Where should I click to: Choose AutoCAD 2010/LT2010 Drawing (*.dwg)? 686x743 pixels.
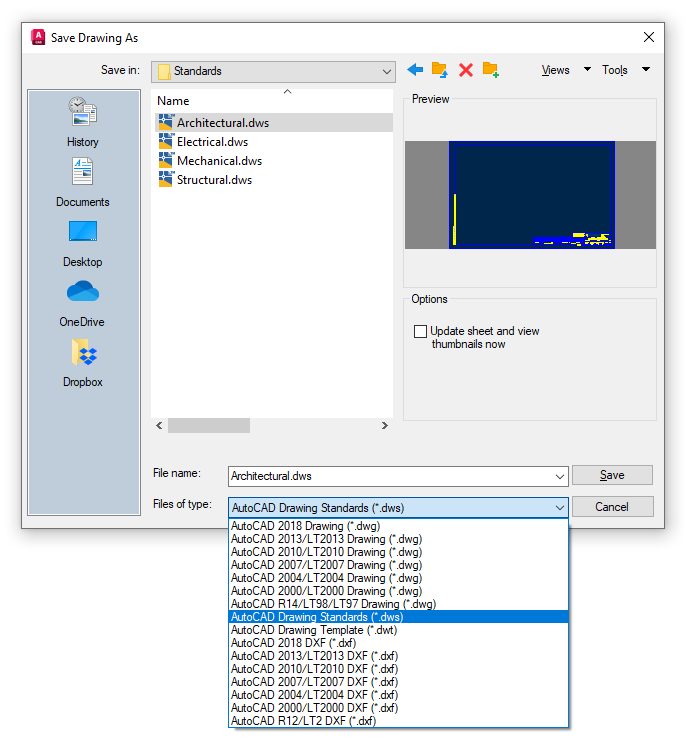(398, 552)
